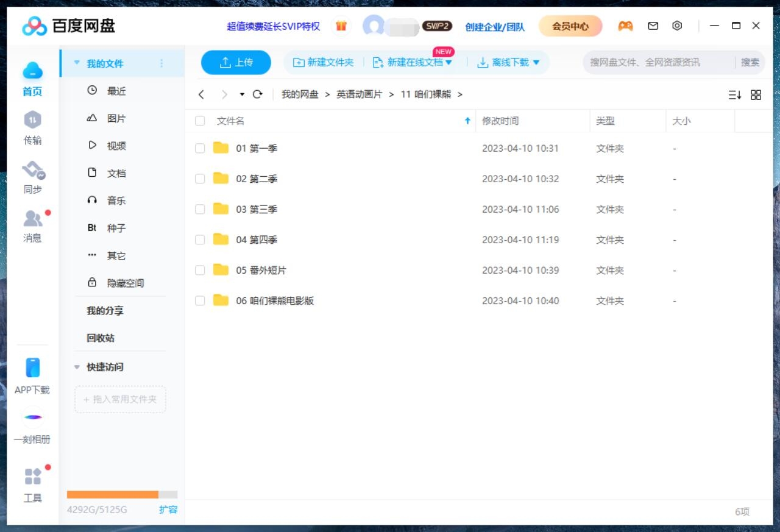Open 会员中心 membership center
The height and width of the screenshot is (532, 780).
point(569,26)
